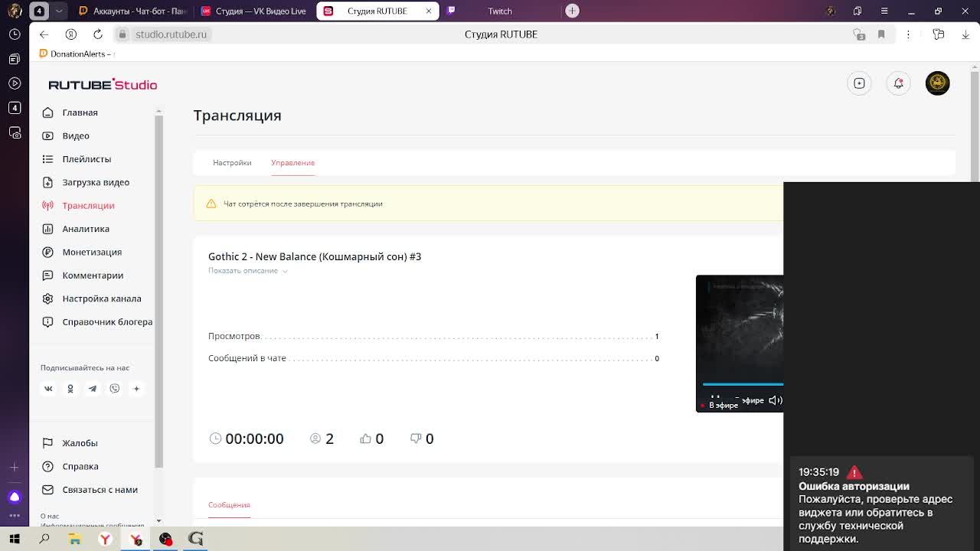Go back with the browser back arrow
This screenshot has height=551, width=980.
point(44,34)
